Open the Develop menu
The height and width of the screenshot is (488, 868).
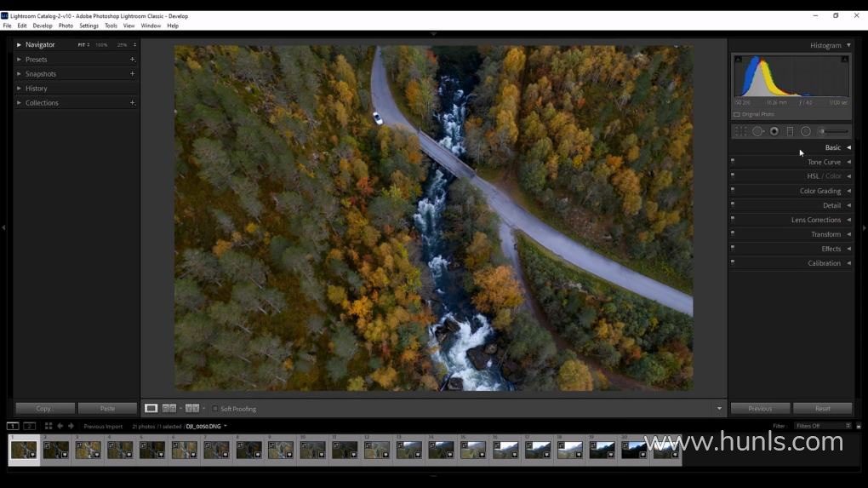tap(42, 26)
